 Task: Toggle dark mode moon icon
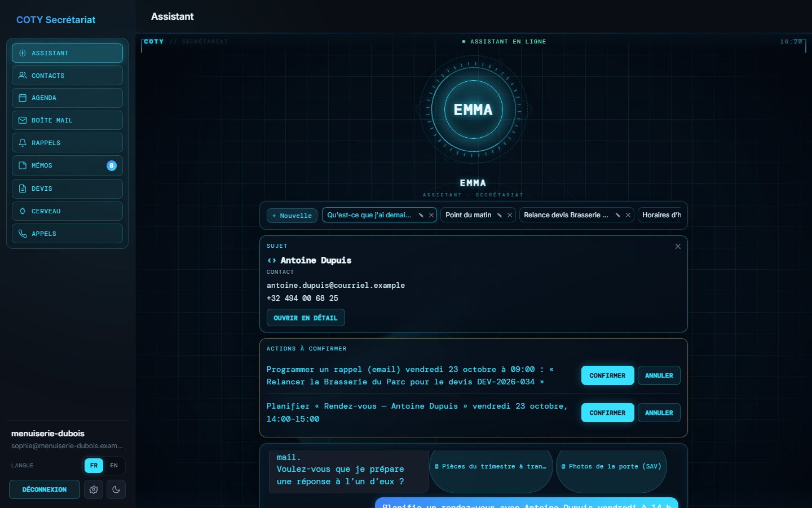116,489
